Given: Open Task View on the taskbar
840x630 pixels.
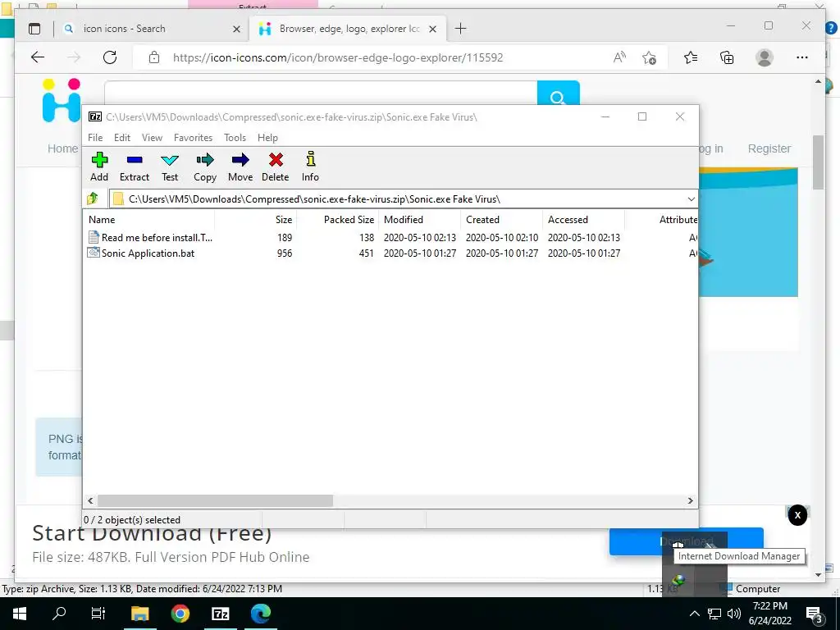Looking at the screenshot, I should tap(98, 614).
